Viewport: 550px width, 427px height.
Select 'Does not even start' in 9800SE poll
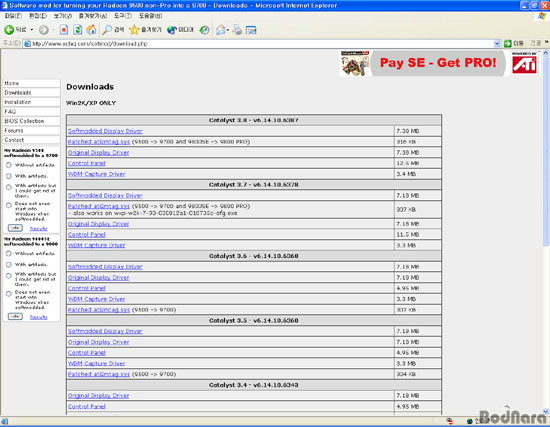[x=9, y=294]
